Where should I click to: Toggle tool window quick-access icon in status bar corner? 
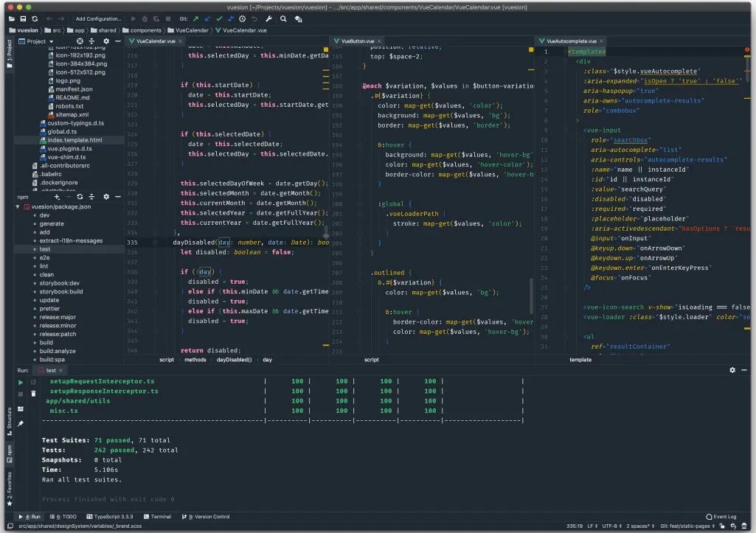tap(10, 526)
